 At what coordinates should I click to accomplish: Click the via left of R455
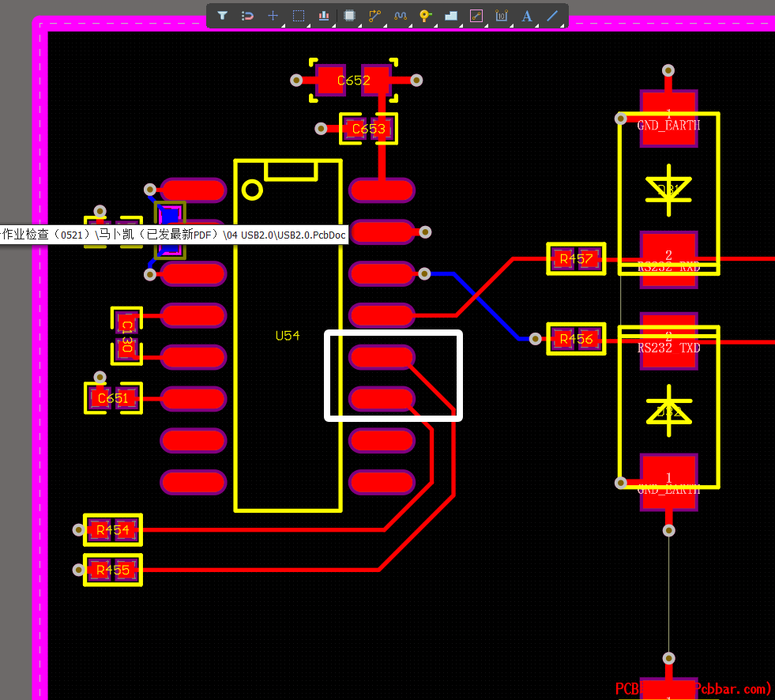point(78,570)
